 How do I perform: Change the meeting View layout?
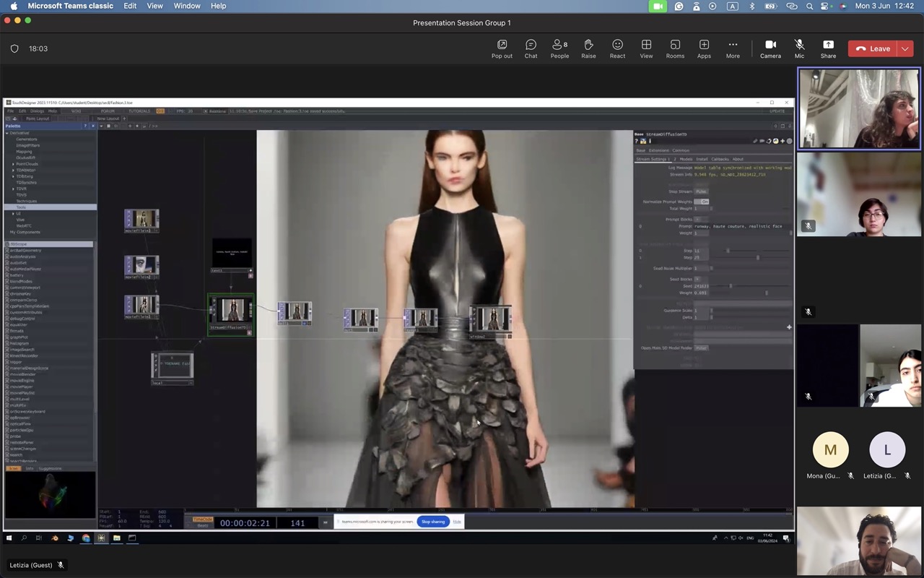point(646,48)
